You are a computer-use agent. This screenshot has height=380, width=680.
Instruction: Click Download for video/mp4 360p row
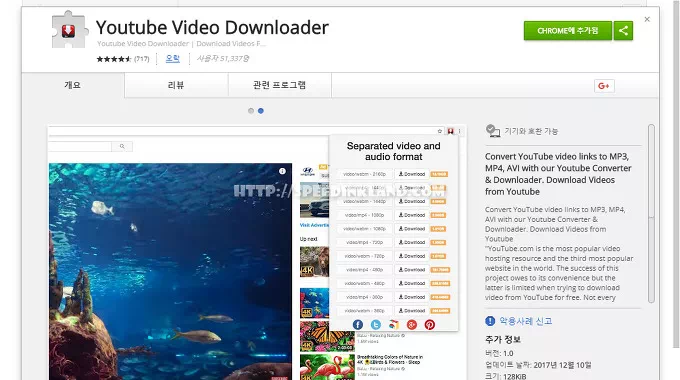tap(412, 297)
